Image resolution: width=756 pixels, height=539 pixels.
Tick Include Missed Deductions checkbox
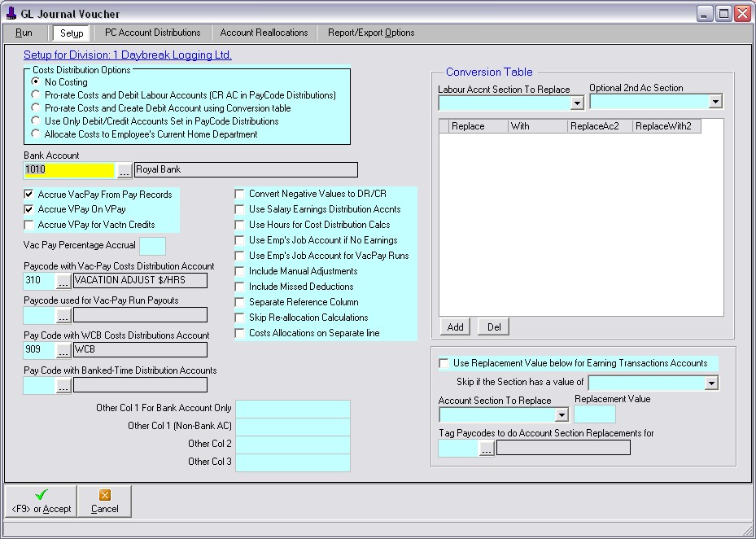(x=239, y=287)
